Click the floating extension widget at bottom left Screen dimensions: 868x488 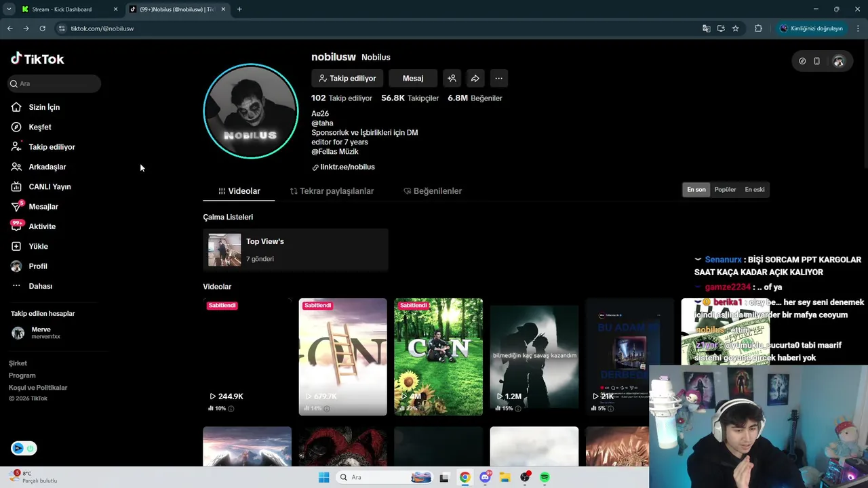(24, 448)
